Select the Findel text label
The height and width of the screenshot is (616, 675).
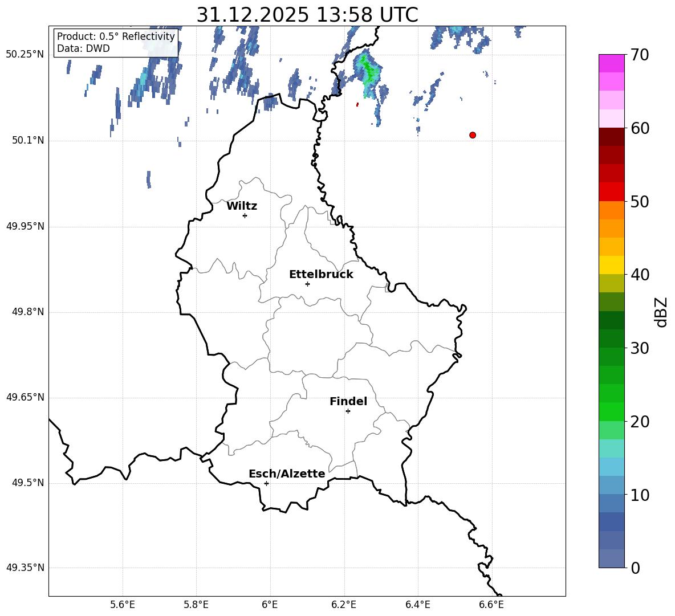tap(348, 402)
